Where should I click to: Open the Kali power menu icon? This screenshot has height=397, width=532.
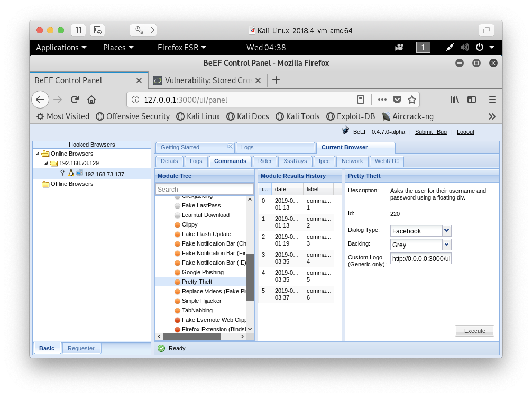click(x=479, y=47)
